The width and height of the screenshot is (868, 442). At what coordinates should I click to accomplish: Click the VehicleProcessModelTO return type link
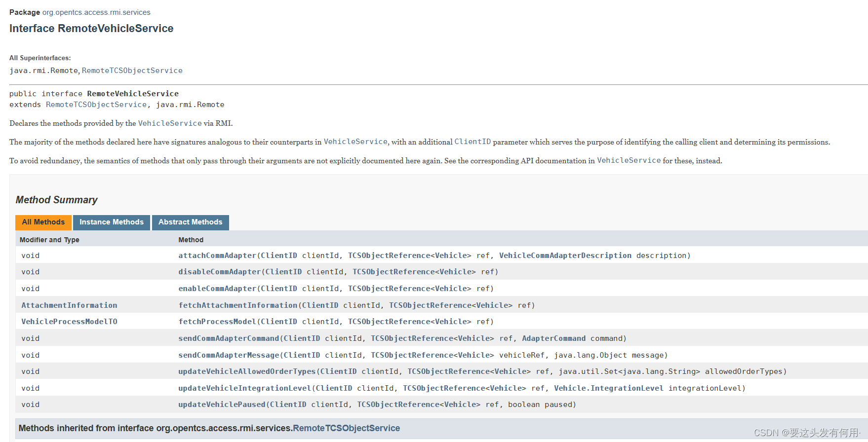69,322
